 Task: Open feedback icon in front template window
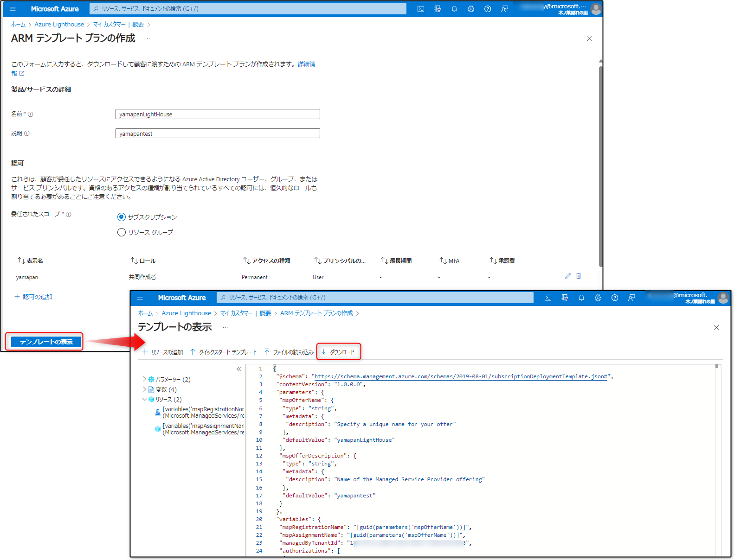tap(631, 298)
